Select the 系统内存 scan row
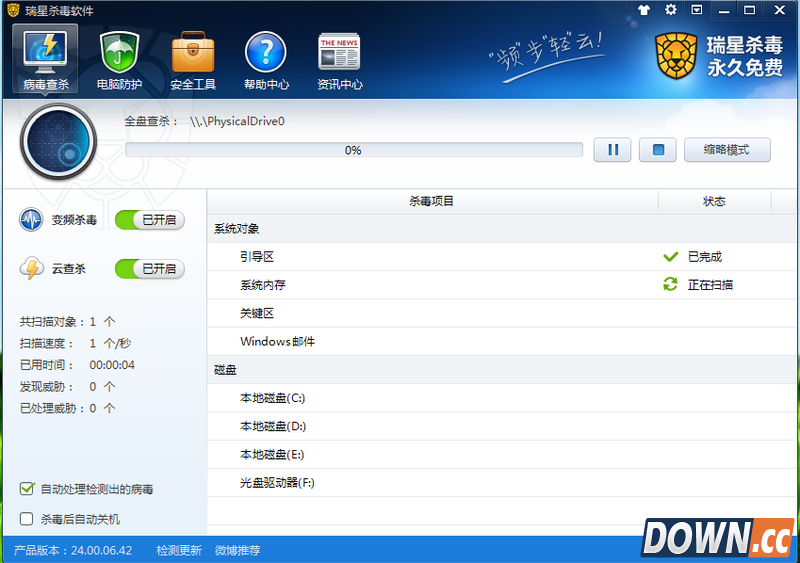Viewport: 800px width, 563px height. (x=502, y=285)
